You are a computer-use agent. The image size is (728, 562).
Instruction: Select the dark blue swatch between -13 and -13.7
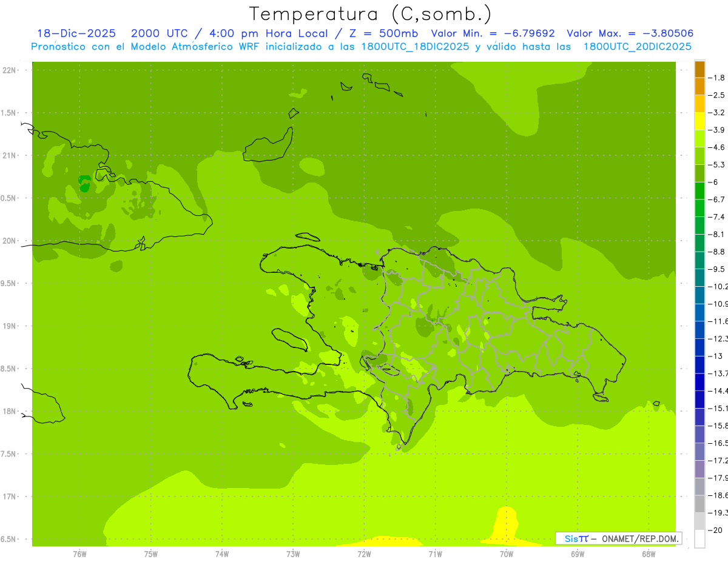tap(699, 364)
